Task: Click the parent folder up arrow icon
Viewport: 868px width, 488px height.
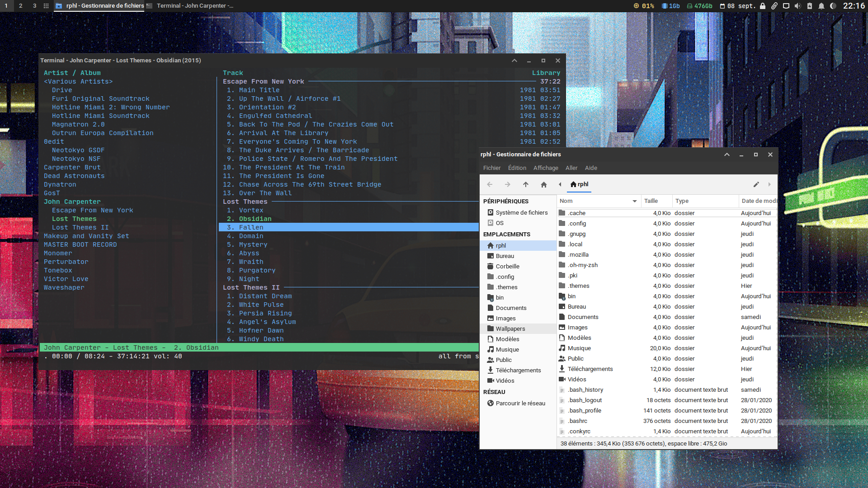Action: [525, 184]
